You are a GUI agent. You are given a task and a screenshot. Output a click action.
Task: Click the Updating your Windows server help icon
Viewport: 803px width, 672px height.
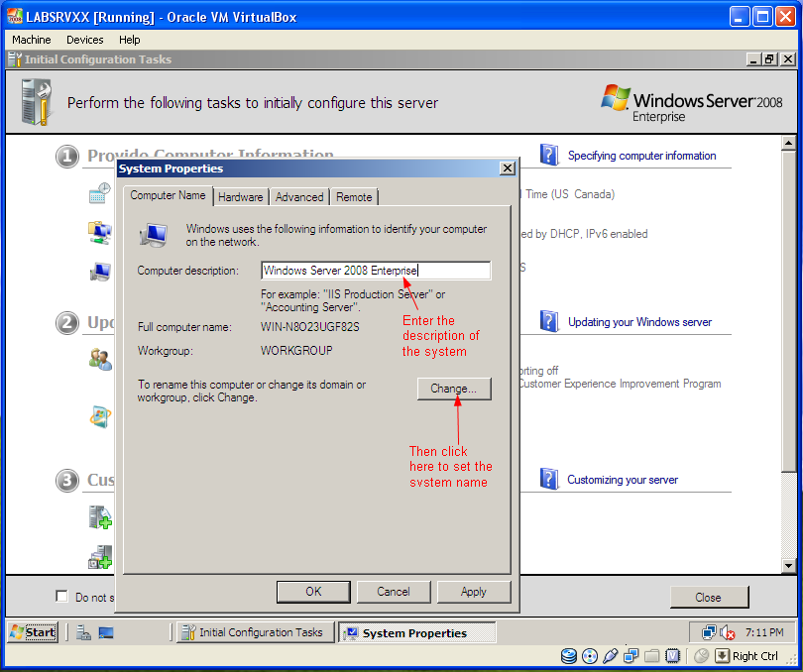click(x=549, y=322)
